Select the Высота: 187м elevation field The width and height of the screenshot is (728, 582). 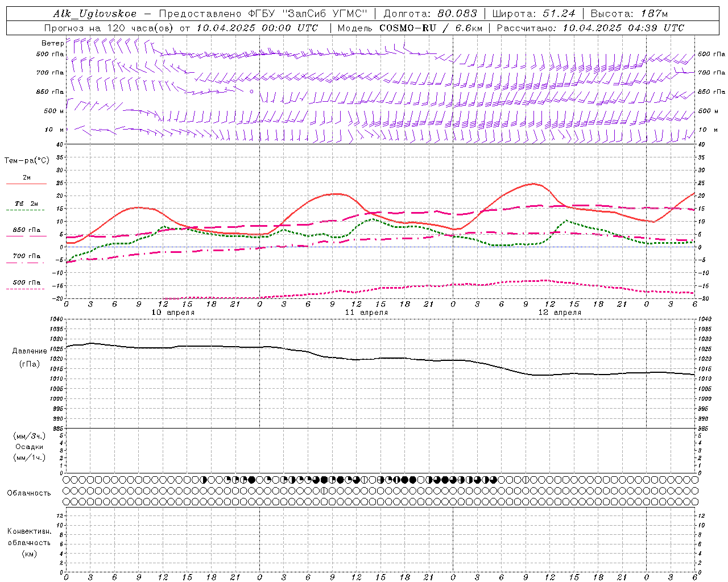629,14
